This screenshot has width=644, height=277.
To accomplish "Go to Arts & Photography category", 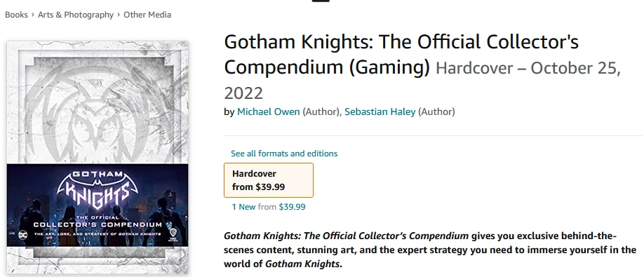I will coord(76,15).
